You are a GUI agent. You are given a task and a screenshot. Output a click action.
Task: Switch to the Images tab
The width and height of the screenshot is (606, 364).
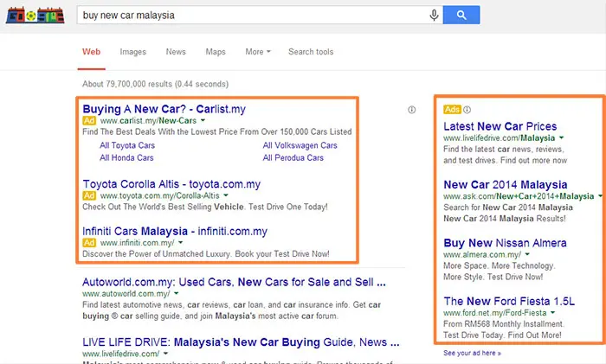click(x=133, y=52)
